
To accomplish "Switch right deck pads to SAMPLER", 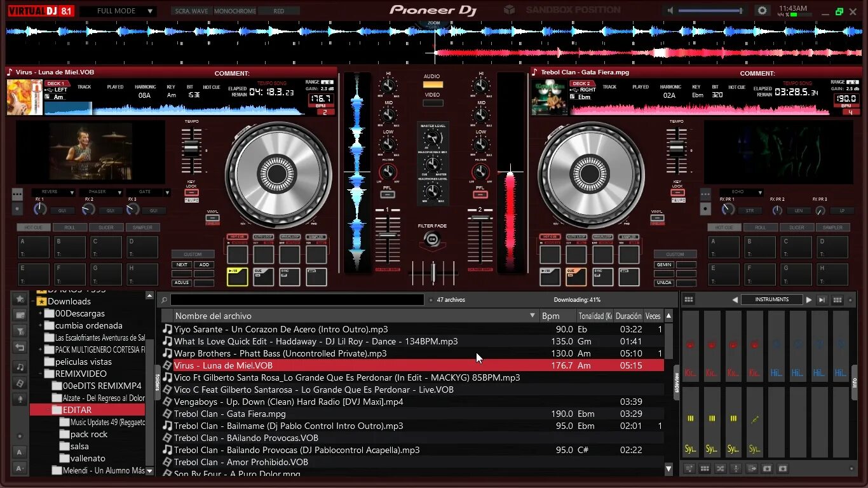I will pyautogui.click(x=832, y=227).
